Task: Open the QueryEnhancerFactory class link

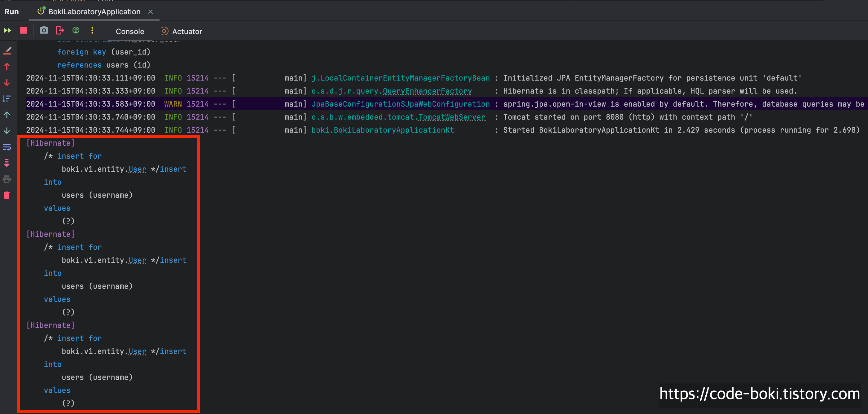Action: coord(427,91)
